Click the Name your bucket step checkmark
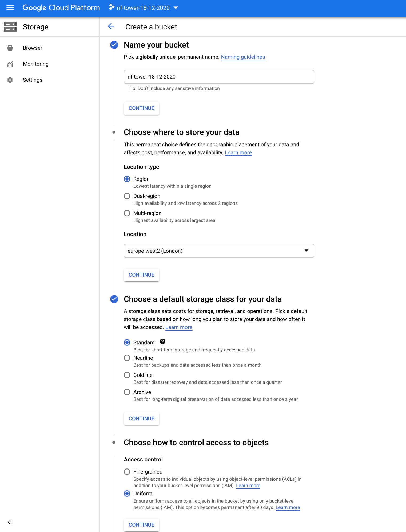This screenshot has width=406, height=532. 114,45
